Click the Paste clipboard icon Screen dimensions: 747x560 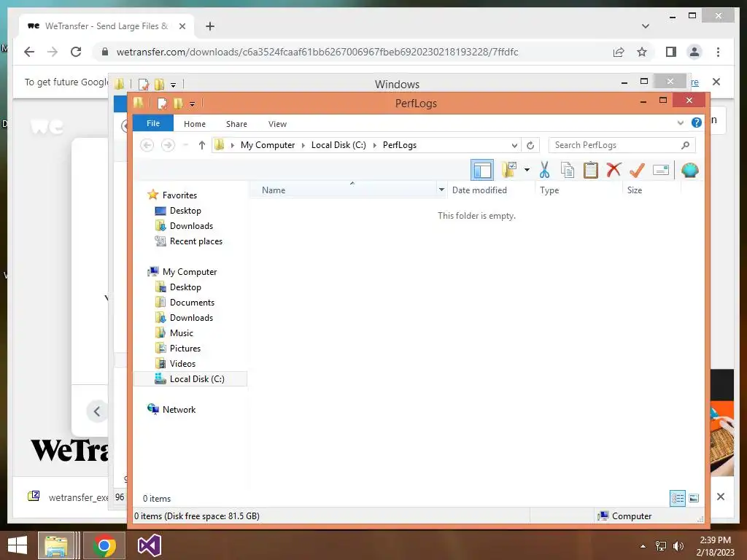[590, 169]
